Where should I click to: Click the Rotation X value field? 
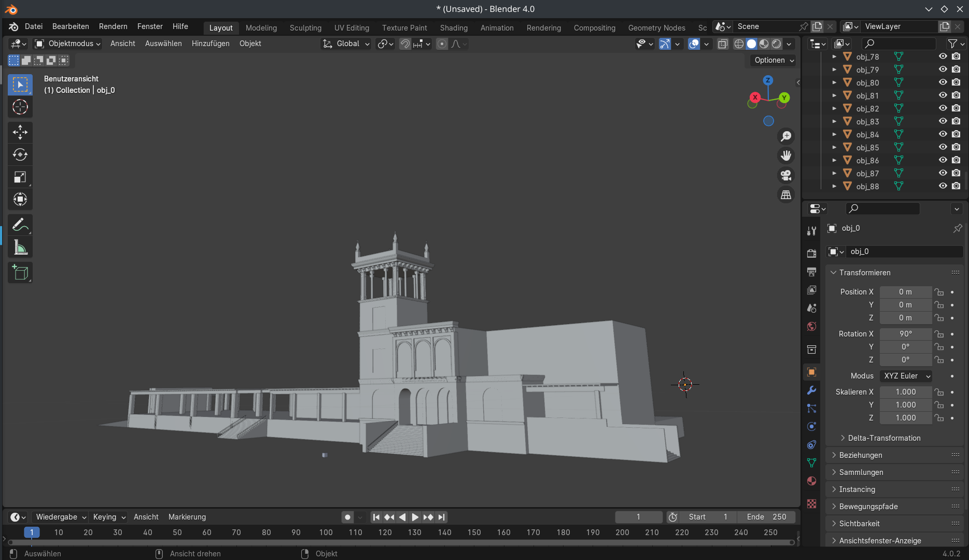coord(905,334)
